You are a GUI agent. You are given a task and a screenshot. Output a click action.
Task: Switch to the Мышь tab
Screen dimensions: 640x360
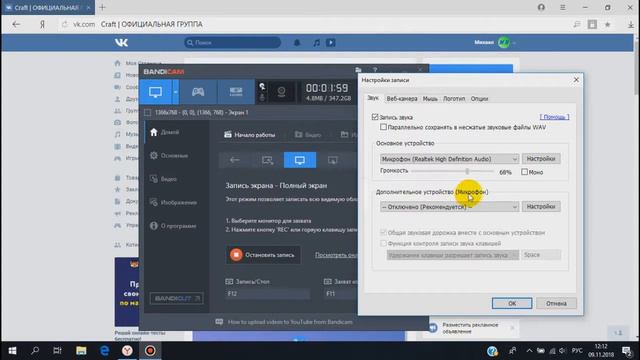(x=430, y=99)
